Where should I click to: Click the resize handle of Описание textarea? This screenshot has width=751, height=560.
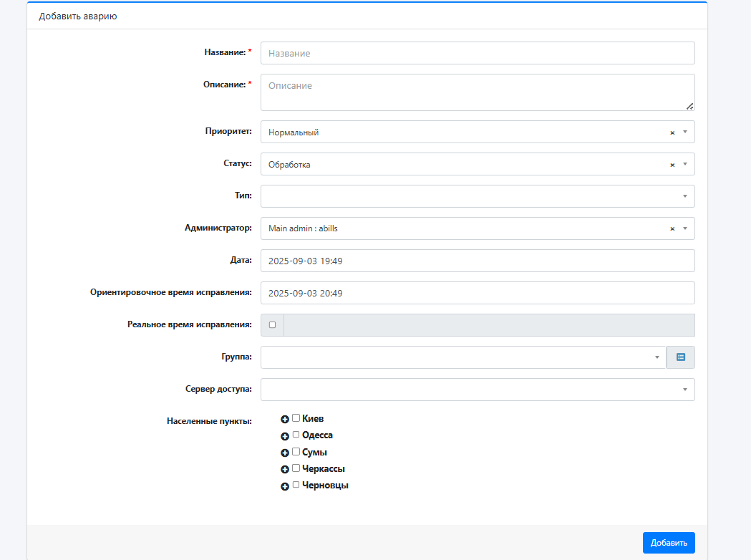(x=689, y=107)
